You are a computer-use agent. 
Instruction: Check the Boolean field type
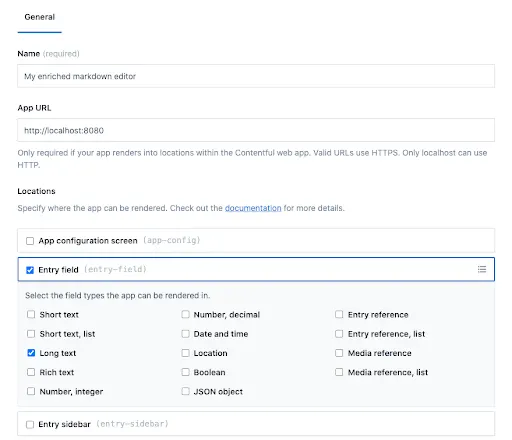(185, 372)
